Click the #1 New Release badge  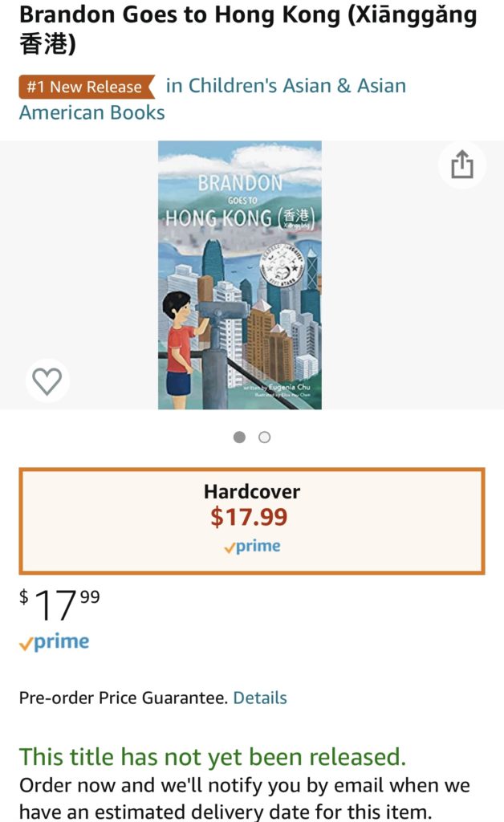coord(87,87)
